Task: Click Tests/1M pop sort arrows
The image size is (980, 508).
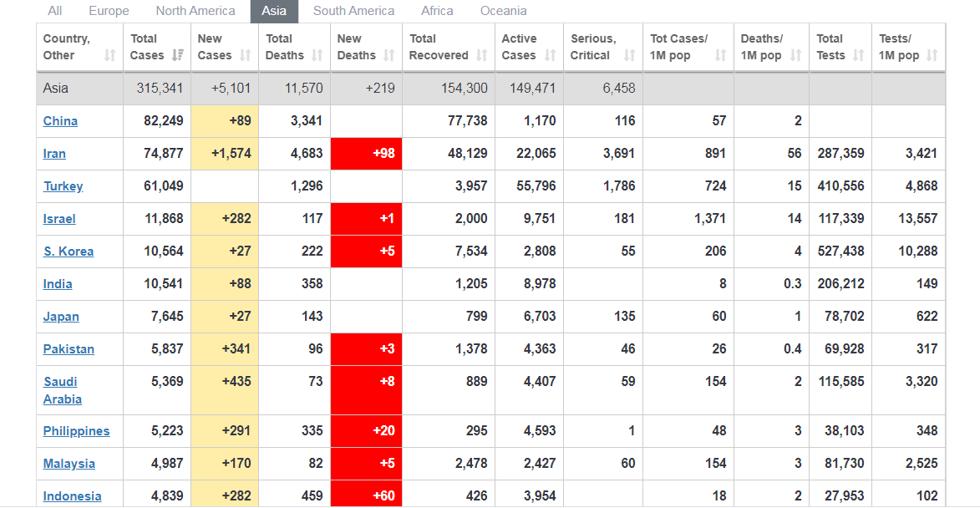Action: [932, 55]
